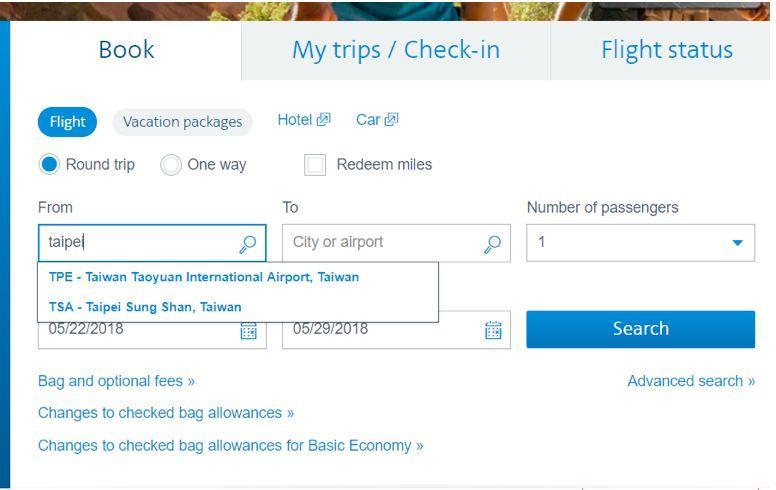Click the magnifier icon in To field
Screen dimensions: 776x490
(x=492, y=243)
